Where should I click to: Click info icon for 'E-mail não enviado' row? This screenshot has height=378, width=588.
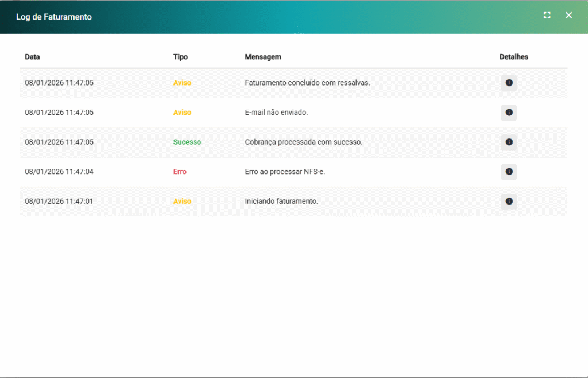509,113
